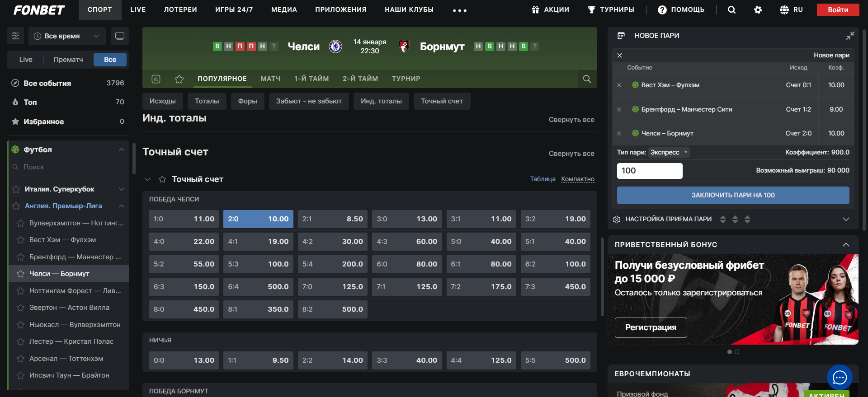Open the LIVE top menu
The width and height of the screenshot is (868, 397).
point(138,10)
